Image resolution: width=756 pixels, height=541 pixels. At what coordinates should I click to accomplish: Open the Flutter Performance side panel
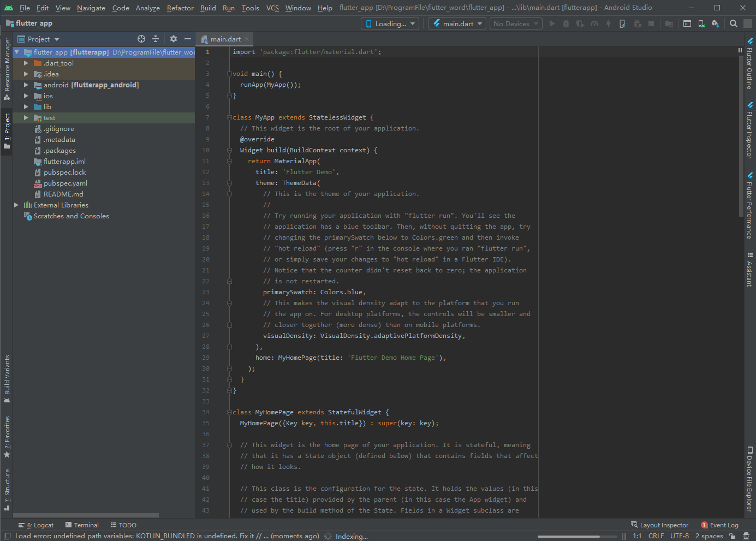(750, 206)
